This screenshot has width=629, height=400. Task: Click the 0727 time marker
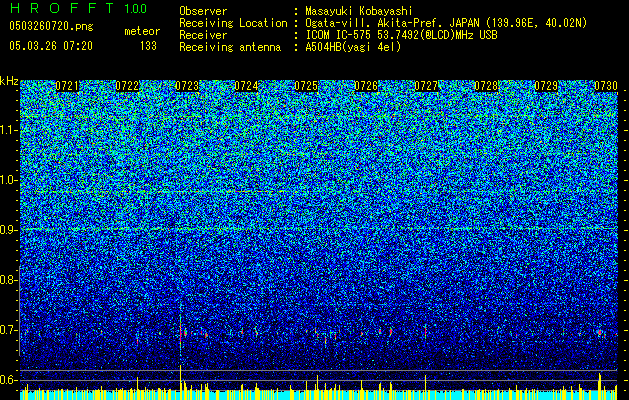tap(426, 86)
